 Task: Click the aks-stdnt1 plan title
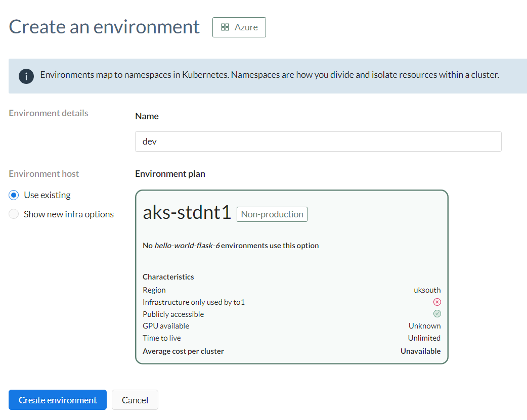coord(187,212)
